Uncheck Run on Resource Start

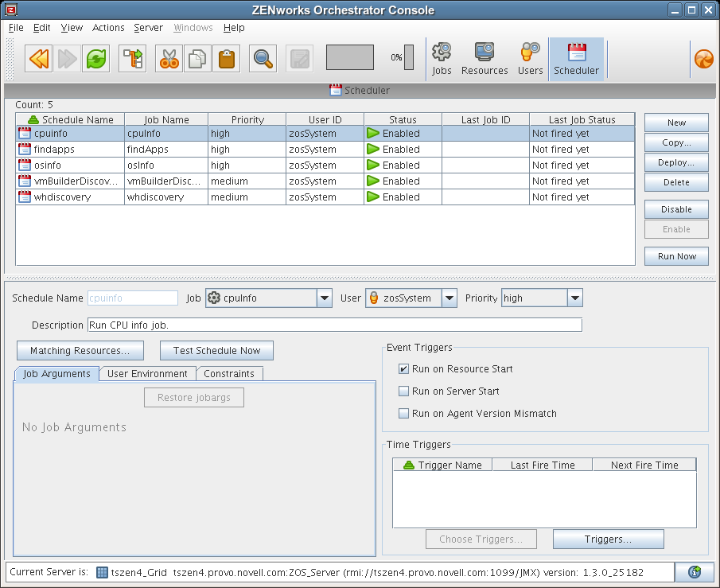tap(404, 369)
